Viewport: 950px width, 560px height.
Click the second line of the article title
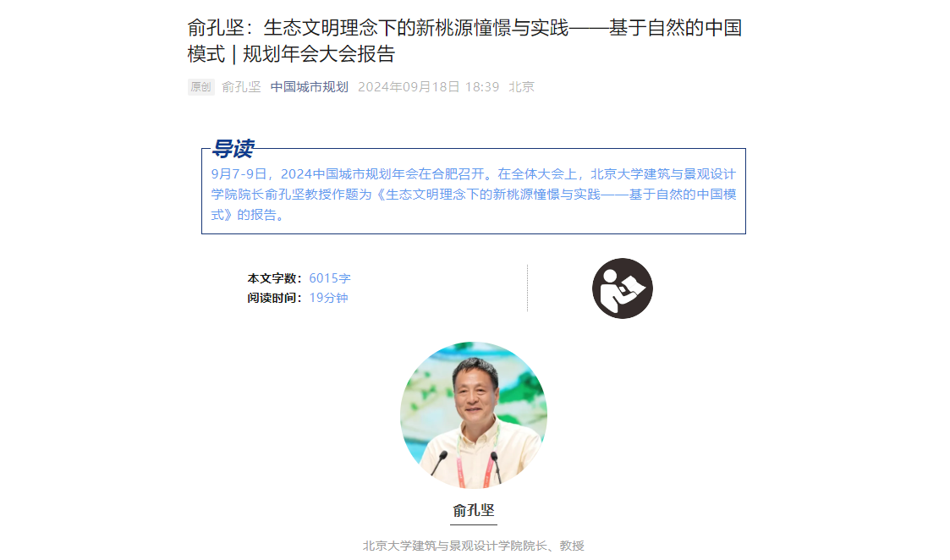(291, 54)
